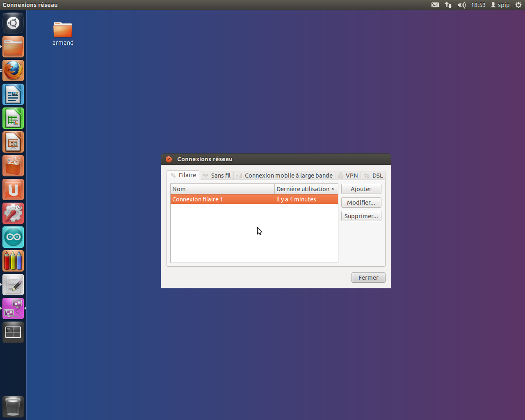Click the Ajouter button
The image size is (525, 420).
361,189
